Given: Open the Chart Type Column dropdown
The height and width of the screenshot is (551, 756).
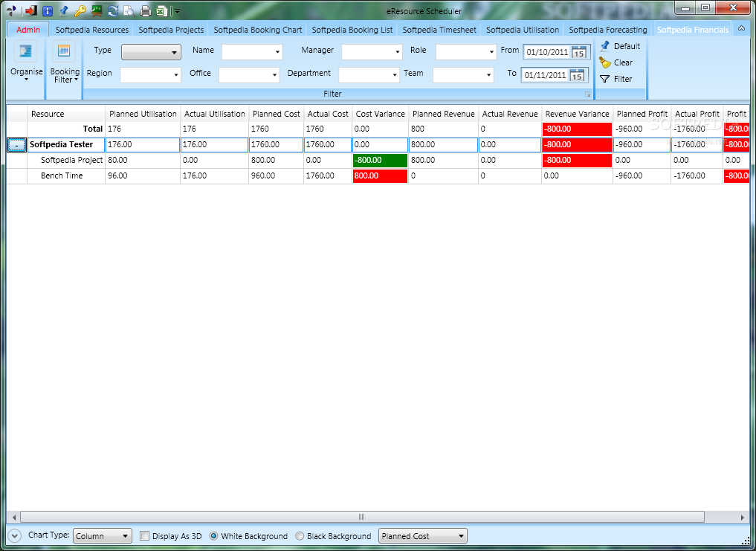Looking at the screenshot, I should point(103,536).
